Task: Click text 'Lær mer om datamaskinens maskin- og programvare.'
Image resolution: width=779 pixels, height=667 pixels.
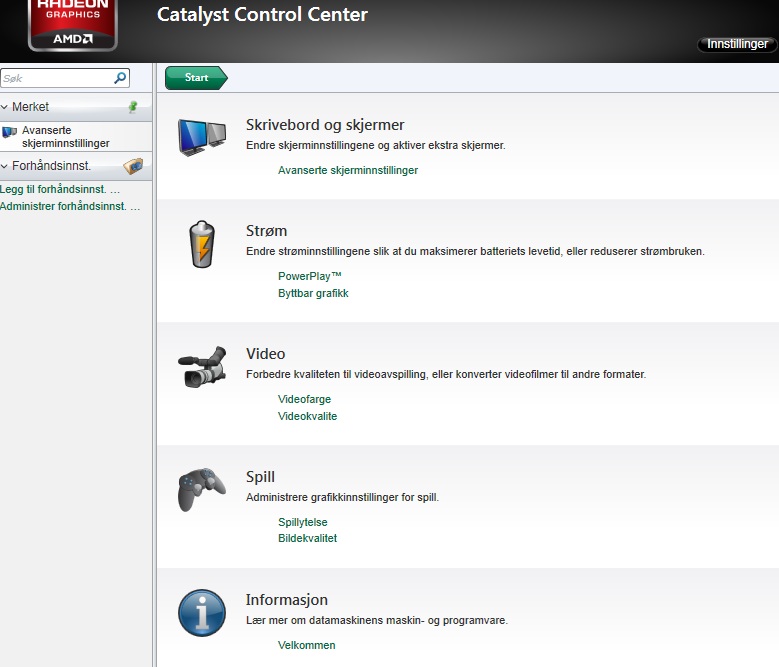Action: [x=377, y=620]
